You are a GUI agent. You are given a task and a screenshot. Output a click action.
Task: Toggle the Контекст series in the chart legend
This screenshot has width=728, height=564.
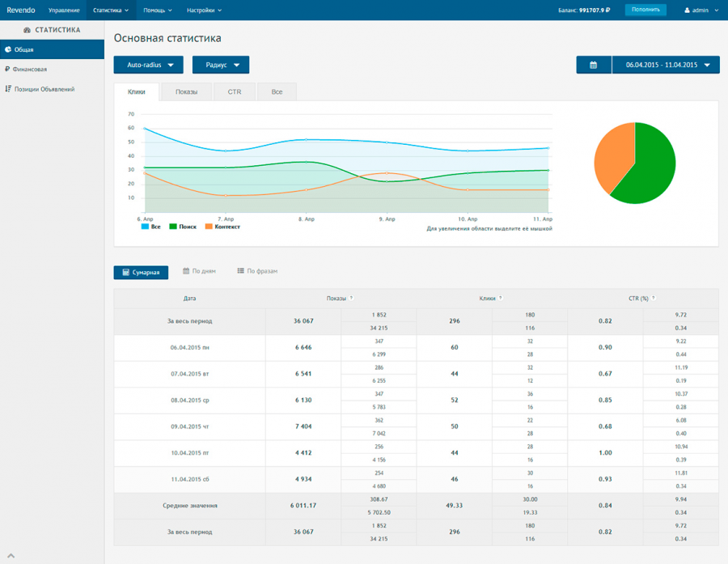click(223, 227)
